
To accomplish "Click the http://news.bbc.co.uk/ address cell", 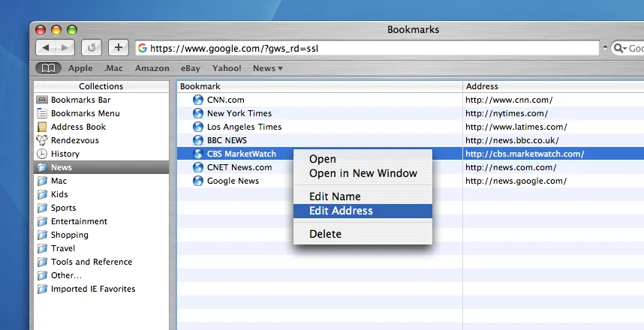I will 512,140.
